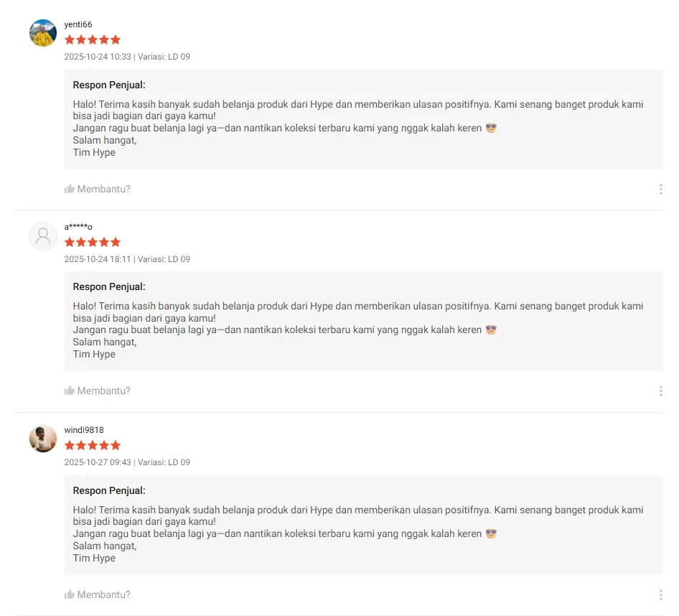Click Membantu? under a*****o's review
Viewport: 679px width, 616px height.
point(103,391)
